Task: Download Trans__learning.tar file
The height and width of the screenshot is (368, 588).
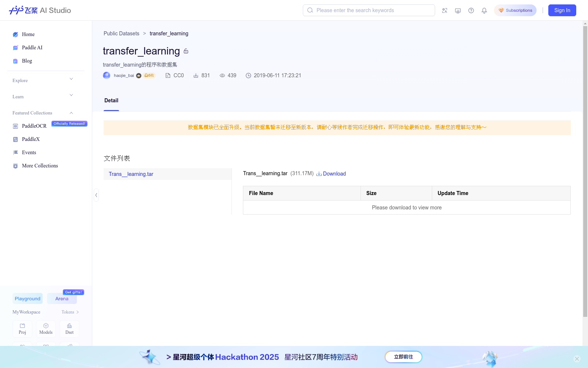Action: click(331, 174)
